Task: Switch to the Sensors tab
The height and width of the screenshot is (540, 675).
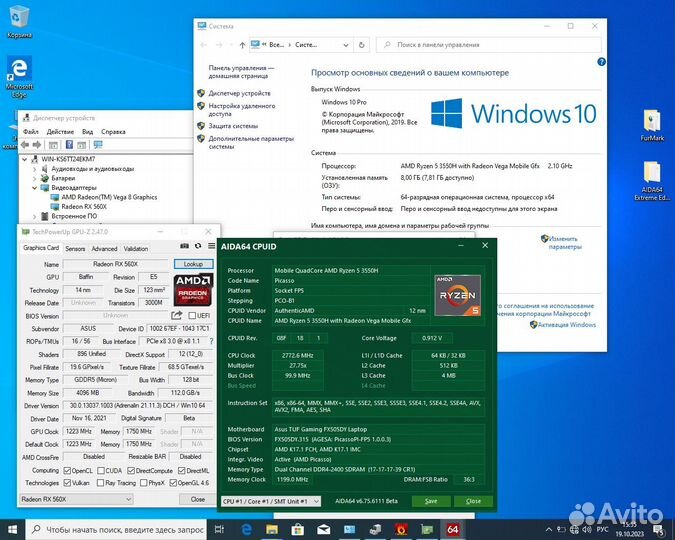Action: click(x=75, y=248)
